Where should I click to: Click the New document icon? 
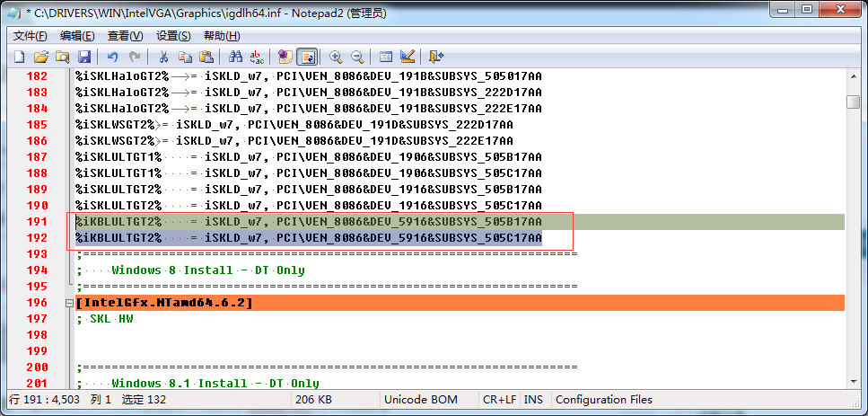(x=19, y=57)
